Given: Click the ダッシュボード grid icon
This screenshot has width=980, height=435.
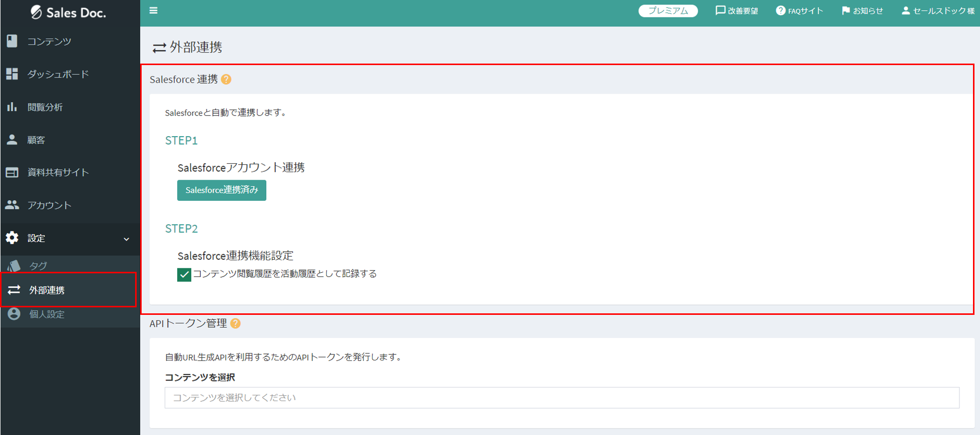Looking at the screenshot, I should 12,74.
